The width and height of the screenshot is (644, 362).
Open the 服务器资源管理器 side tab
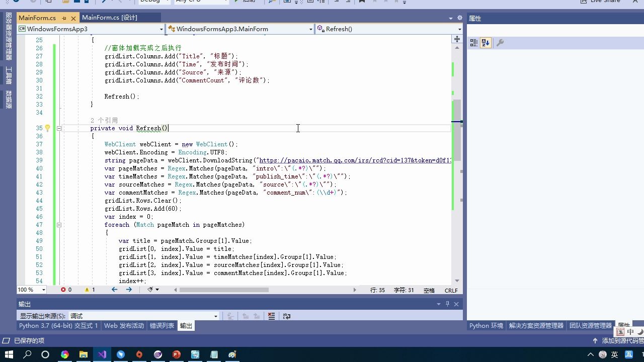tap(9, 36)
